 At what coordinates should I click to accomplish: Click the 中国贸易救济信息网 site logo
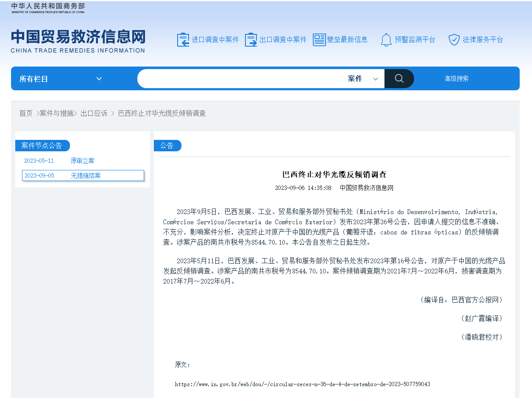click(x=78, y=41)
